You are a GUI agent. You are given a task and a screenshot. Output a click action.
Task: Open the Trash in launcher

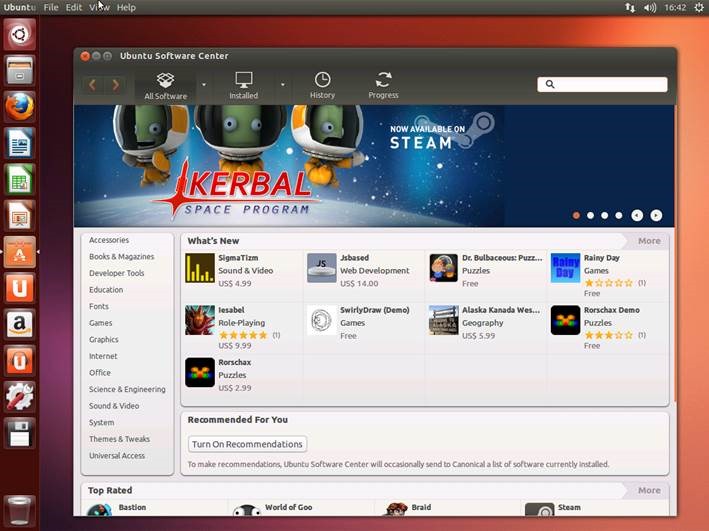point(19,510)
